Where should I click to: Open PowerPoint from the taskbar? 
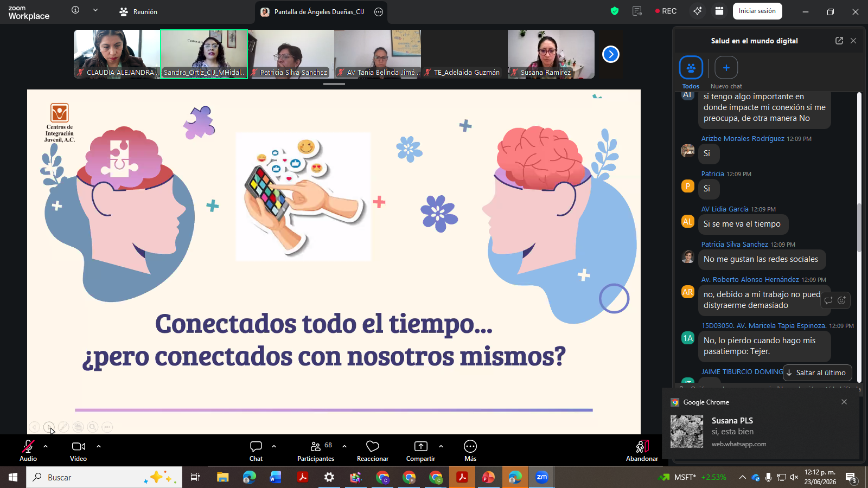pyautogui.click(x=488, y=477)
